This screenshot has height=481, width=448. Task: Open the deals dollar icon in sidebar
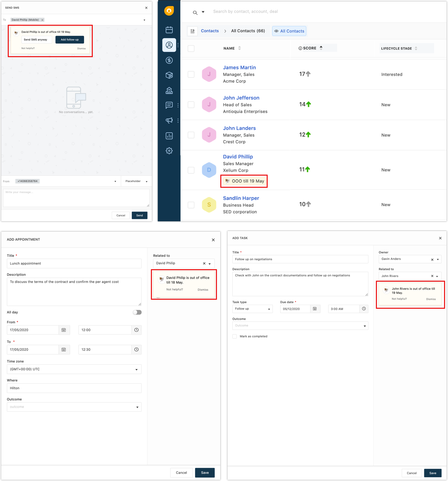(x=169, y=60)
